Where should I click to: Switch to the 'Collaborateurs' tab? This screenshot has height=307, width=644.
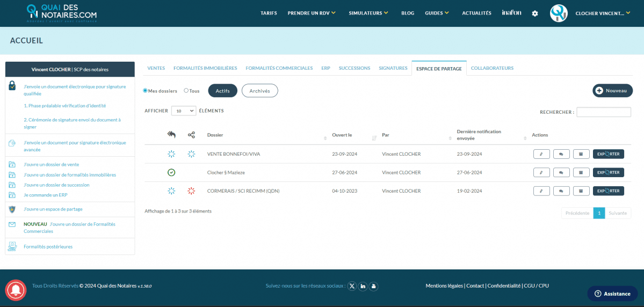[492, 68]
